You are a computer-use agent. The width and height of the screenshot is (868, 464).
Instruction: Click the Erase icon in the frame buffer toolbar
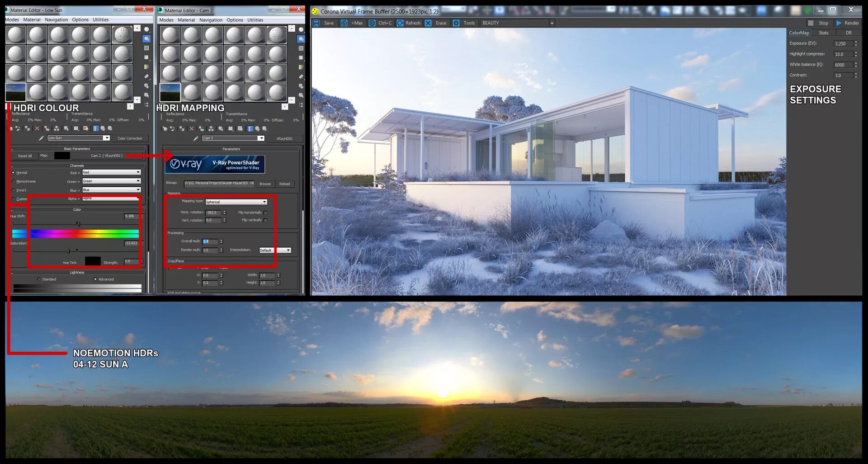(x=428, y=23)
